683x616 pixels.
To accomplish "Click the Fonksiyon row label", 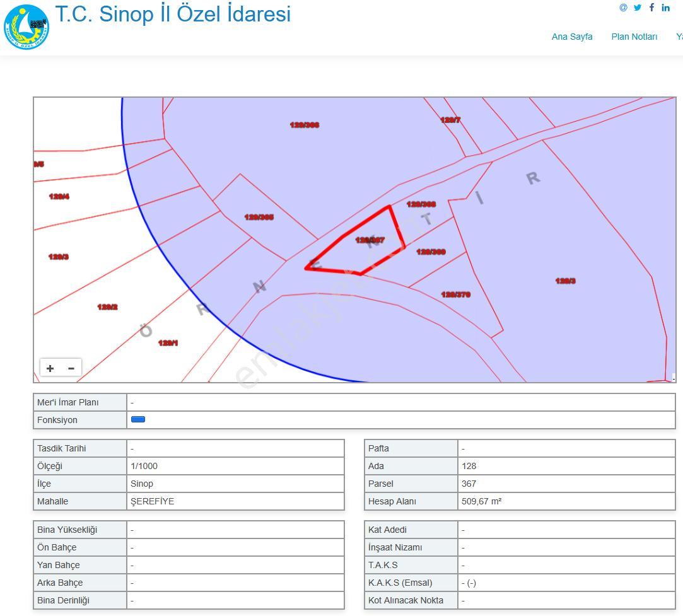I will 57,420.
